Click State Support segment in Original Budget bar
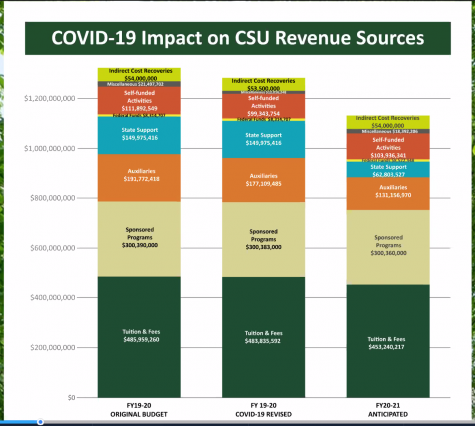 pos(139,135)
